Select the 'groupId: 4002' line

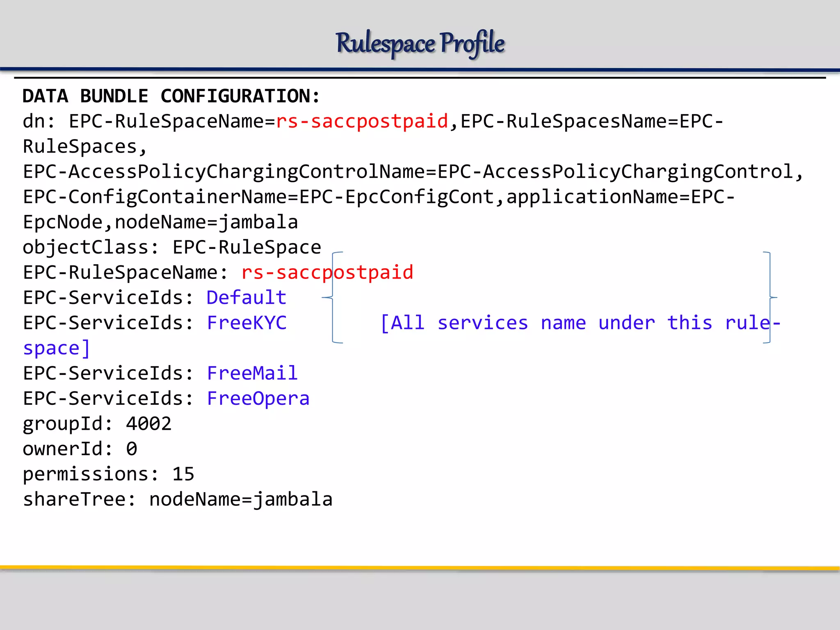97,424
